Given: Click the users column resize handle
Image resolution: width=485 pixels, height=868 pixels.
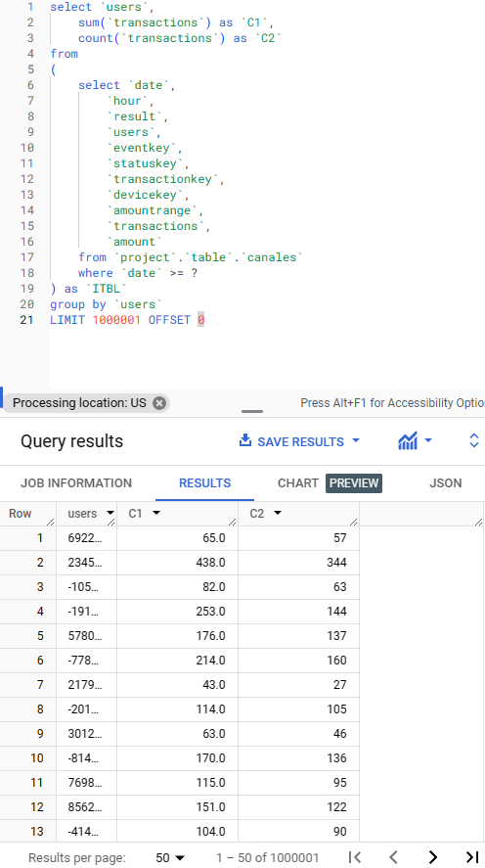Looking at the screenshot, I should [x=111, y=522].
